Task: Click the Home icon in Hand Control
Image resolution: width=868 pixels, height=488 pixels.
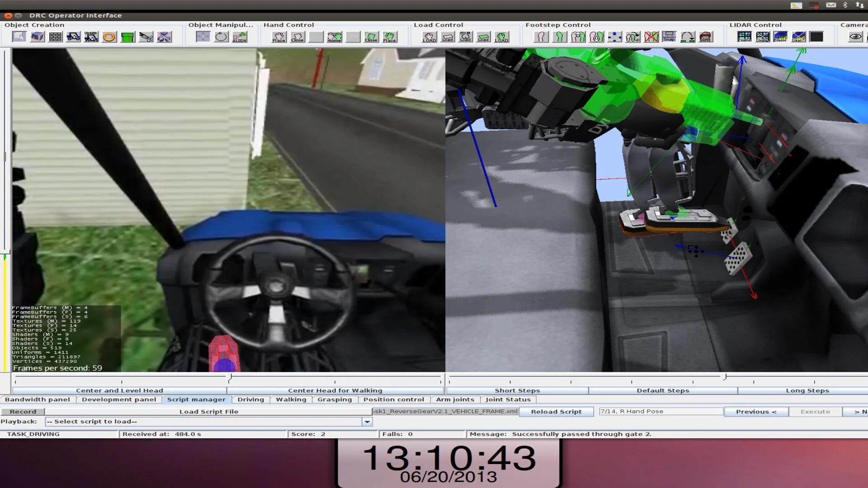Action: click(x=335, y=37)
